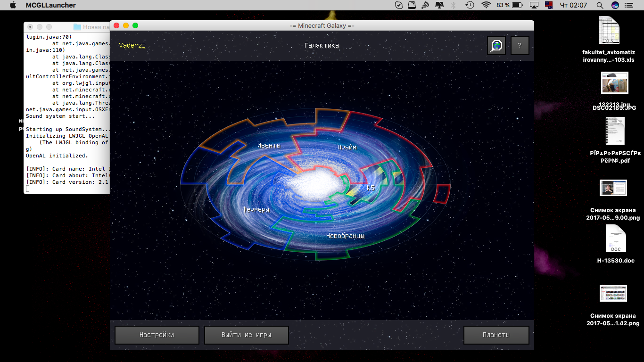
Task: Click the disk drive menu bar icon
Action: 412,5
